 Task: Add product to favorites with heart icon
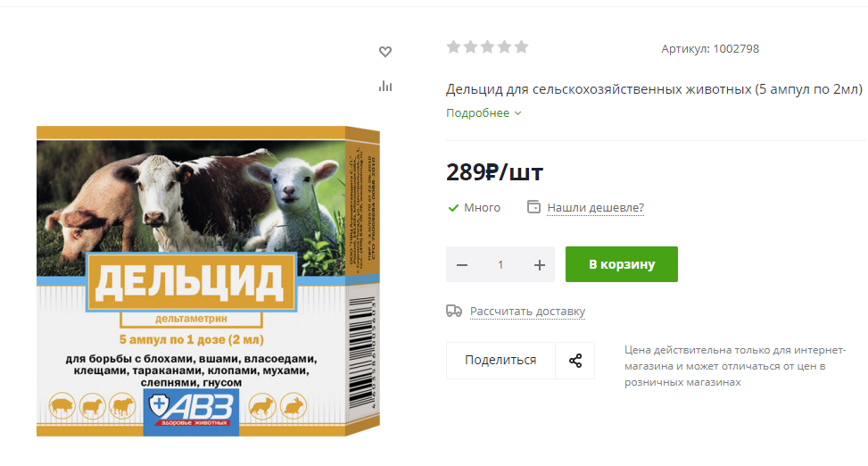coord(385,52)
